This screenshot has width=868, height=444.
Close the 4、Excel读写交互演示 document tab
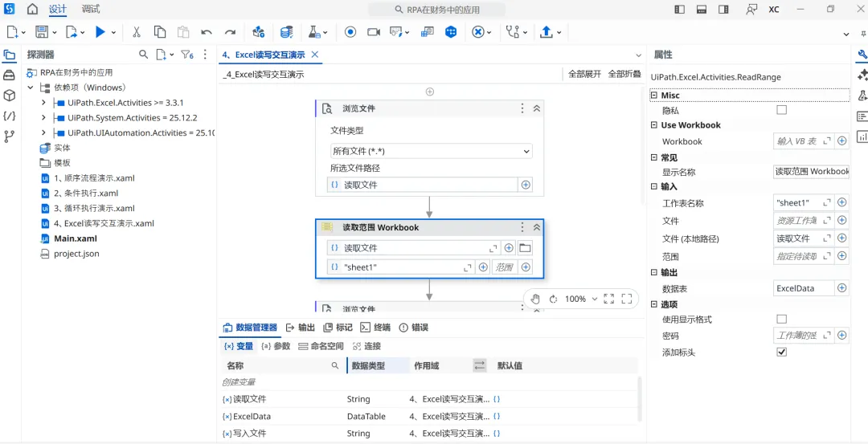pyautogui.click(x=315, y=54)
